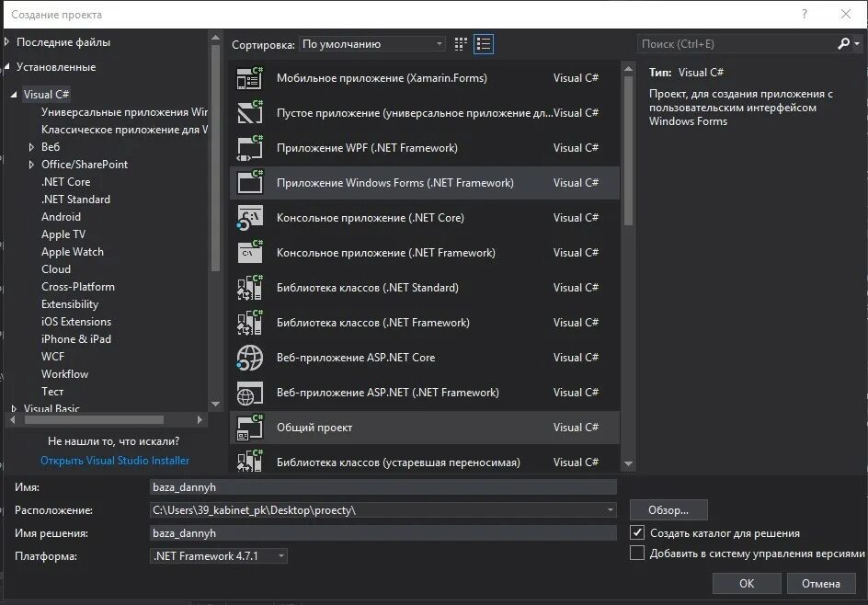Viewport: 868px width, 605px height.
Task: Enable Добавить в систему управления версиями checkbox
Action: 637,553
